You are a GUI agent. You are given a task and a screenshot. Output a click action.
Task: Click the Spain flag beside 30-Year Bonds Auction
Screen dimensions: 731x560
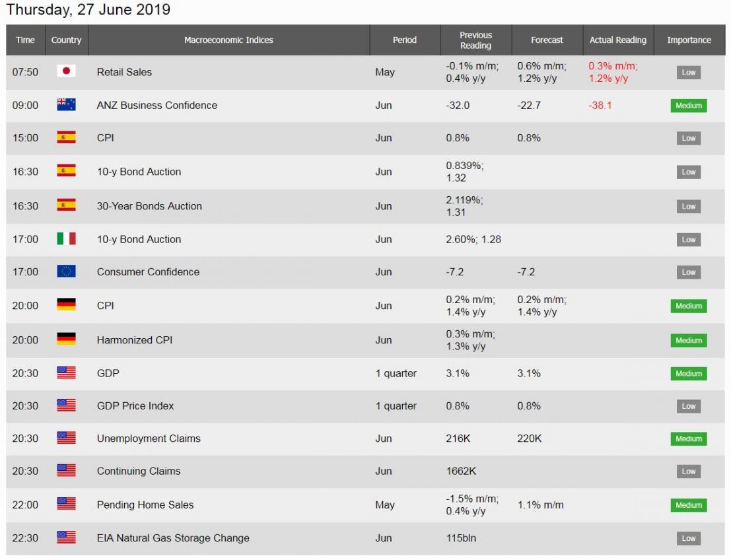coord(66,205)
